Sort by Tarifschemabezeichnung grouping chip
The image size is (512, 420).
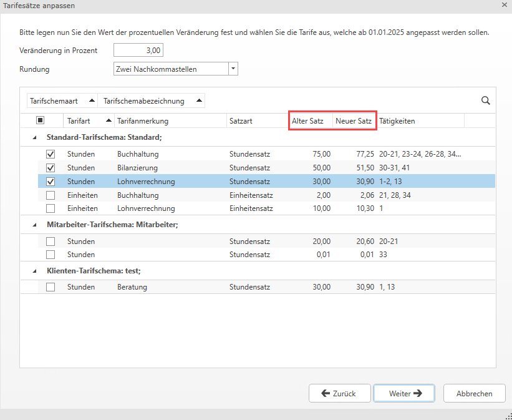pos(152,100)
